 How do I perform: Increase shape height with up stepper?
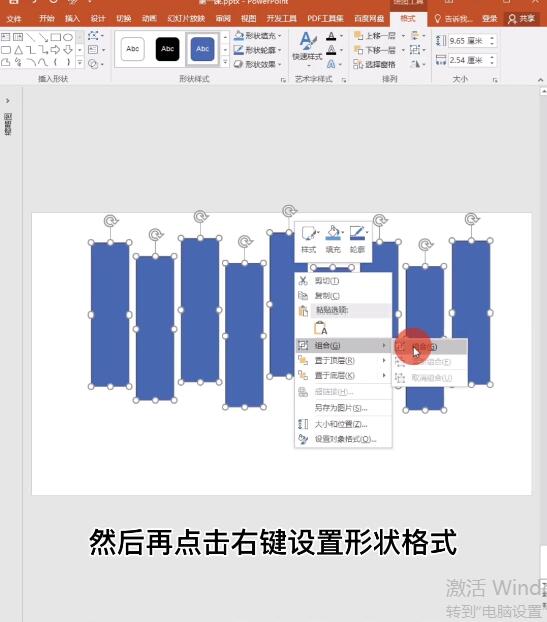(492, 38)
